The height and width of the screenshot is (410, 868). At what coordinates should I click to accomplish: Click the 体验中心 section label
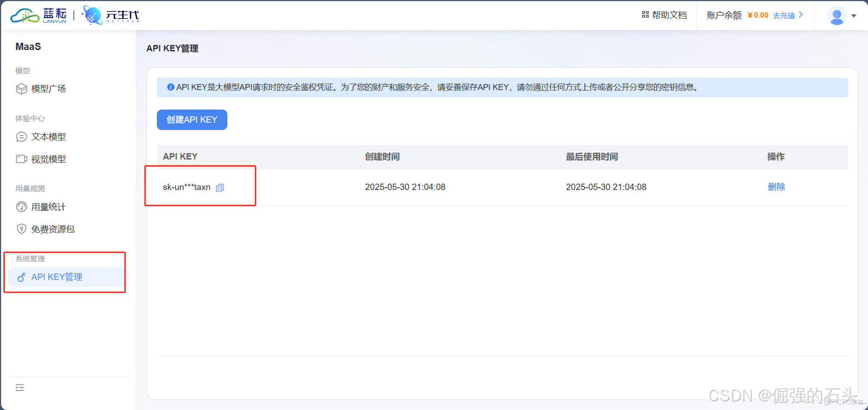click(x=30, y=118)
